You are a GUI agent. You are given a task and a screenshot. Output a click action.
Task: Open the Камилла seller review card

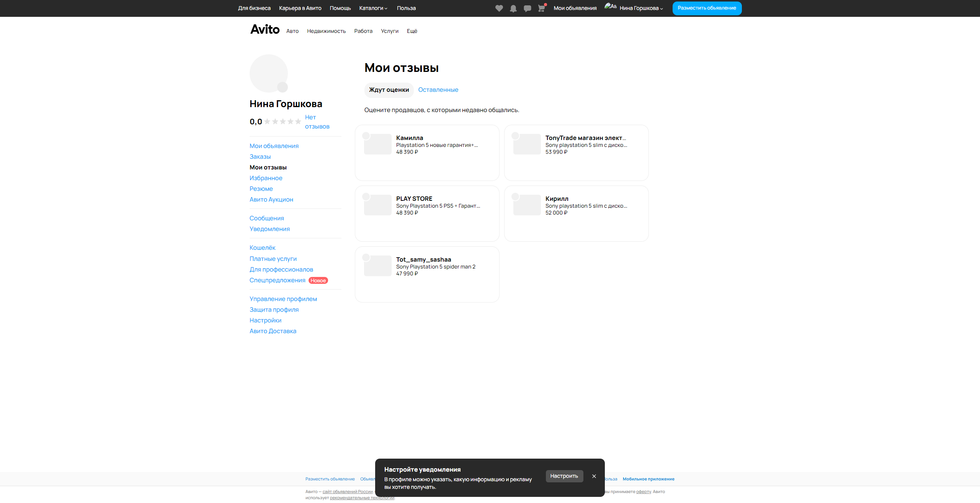click(x=427, y=153)
